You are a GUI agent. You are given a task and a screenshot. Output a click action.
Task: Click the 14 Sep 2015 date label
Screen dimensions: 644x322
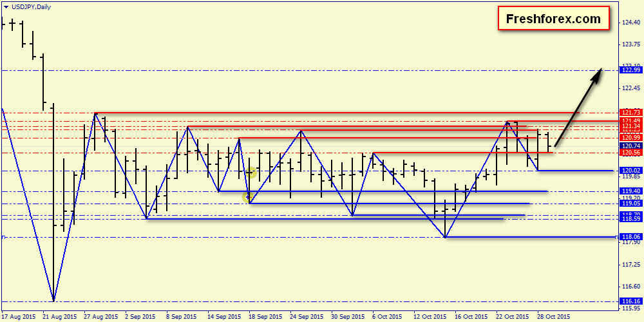click(225, 317)
